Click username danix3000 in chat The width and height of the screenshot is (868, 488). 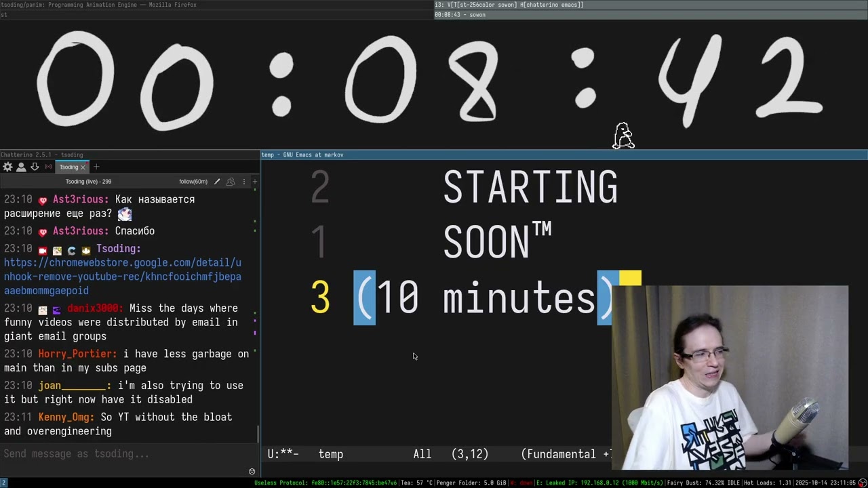point(95,308)
